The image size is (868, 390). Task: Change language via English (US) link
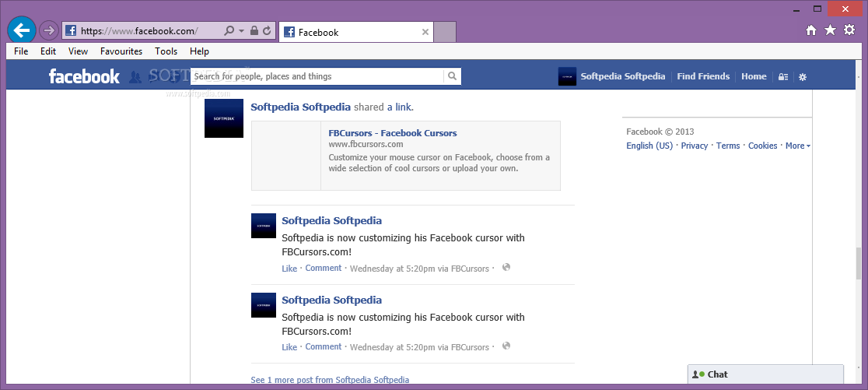click(649, 146)
